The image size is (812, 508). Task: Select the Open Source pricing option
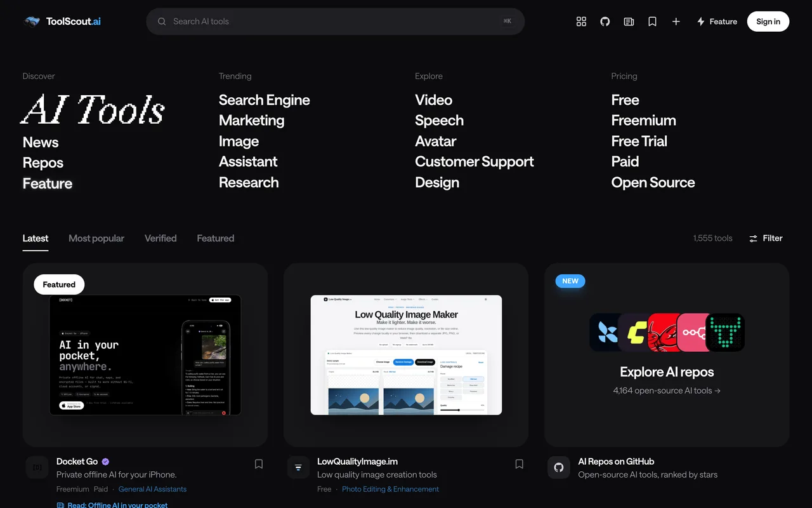click(653, 182)
